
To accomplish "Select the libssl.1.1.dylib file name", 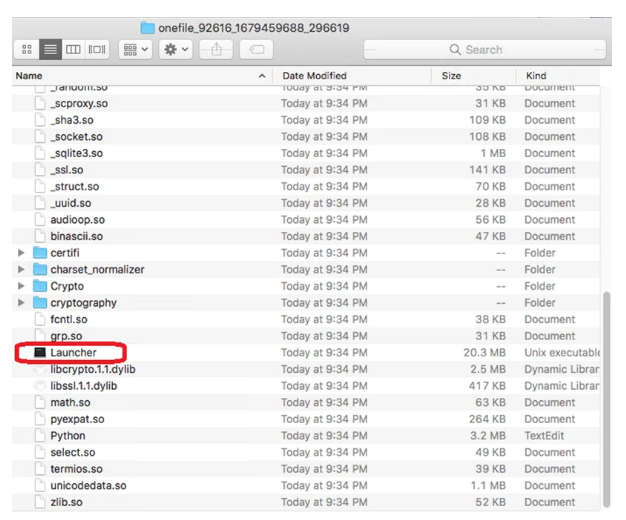I will (83, 386).
